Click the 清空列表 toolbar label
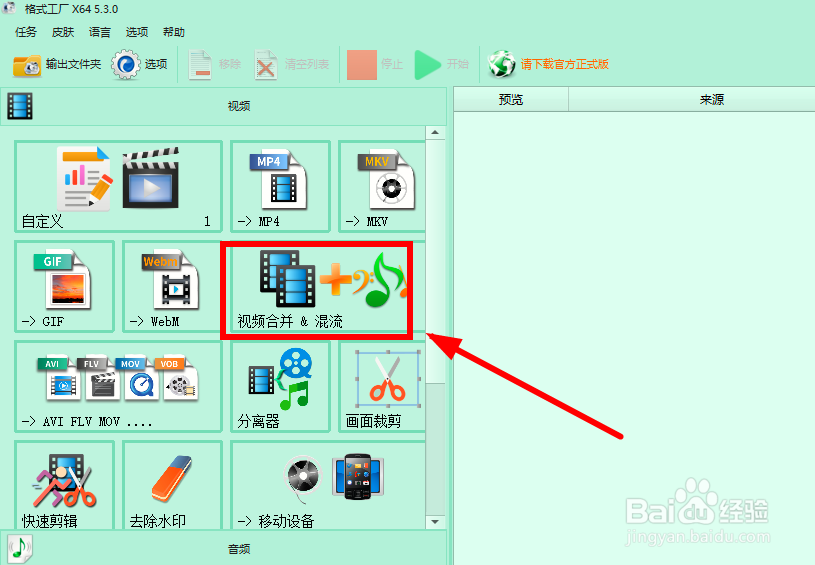Viewport: 815px width, 565px height. [x=307, y=64]
